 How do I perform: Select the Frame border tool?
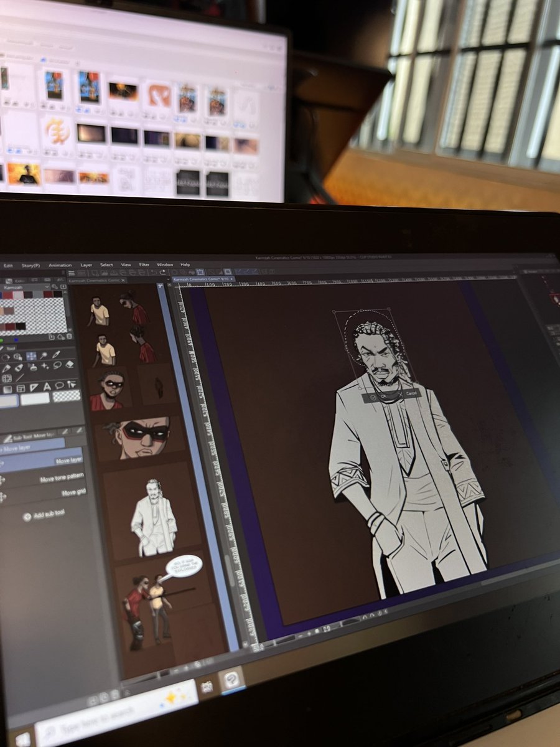pos(21,388)
